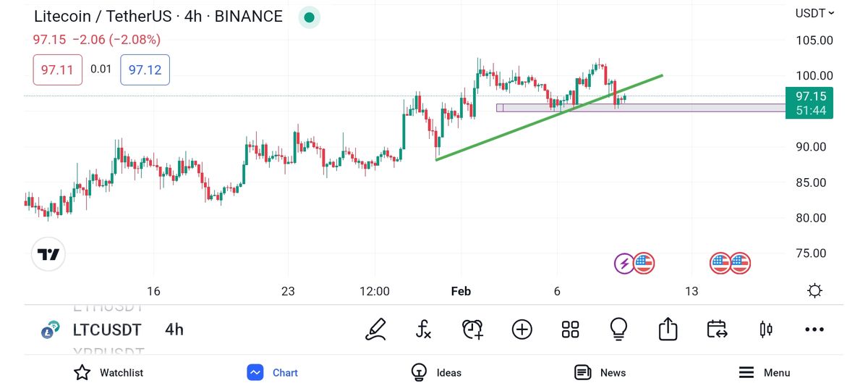Open the LTCUSDT symbol picker
The width and height of the screenshot is (868, 391).
[106, 330]
